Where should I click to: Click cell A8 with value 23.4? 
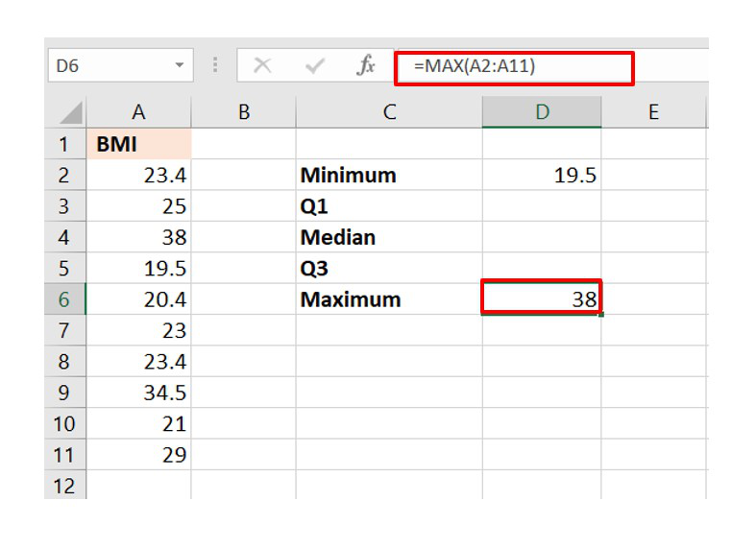139,361
